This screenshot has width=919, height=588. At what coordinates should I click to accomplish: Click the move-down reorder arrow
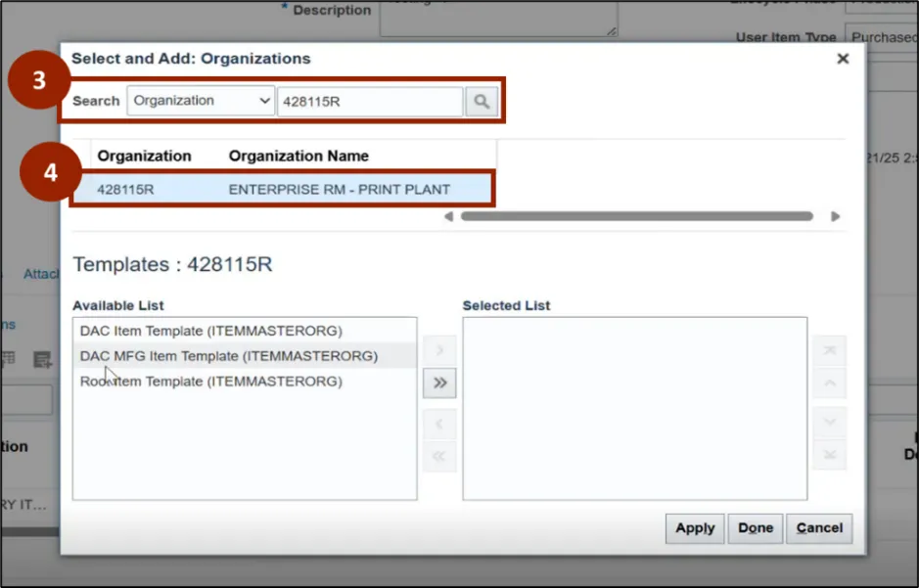pos(829,423)
